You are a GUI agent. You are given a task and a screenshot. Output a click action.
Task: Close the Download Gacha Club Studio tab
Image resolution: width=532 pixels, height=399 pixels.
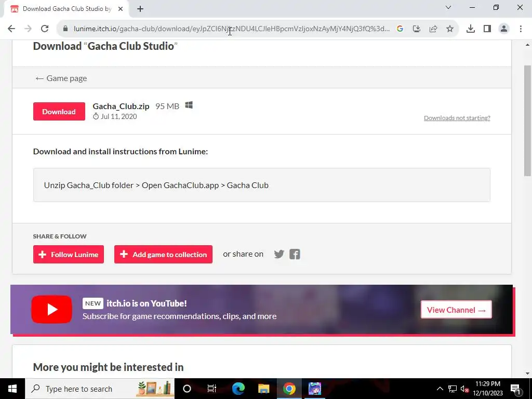(121, 9)
